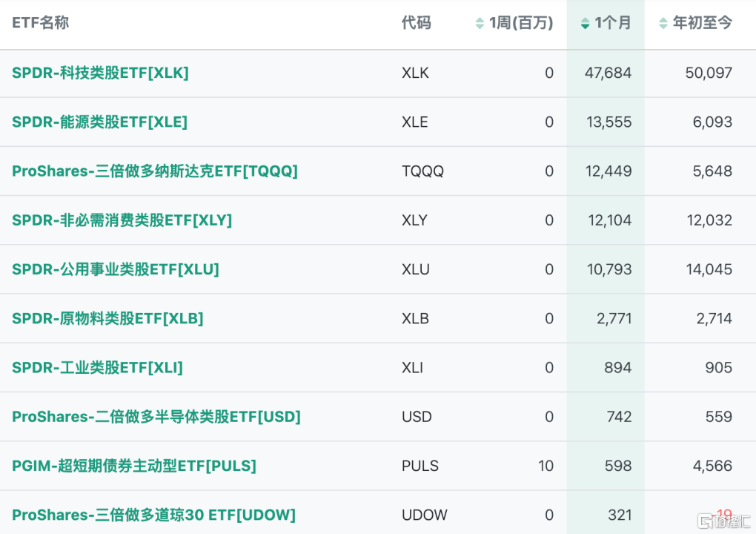Open SPDR-工业类股ETF[XLI] link
The width and height of the screenshot is (756, 534).
click(97, 368)
